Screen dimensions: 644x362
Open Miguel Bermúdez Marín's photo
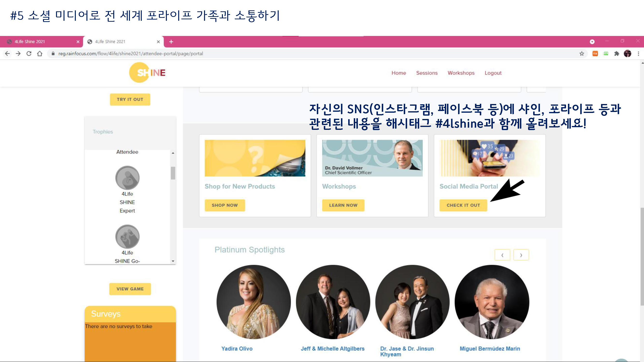coord(492,302)
